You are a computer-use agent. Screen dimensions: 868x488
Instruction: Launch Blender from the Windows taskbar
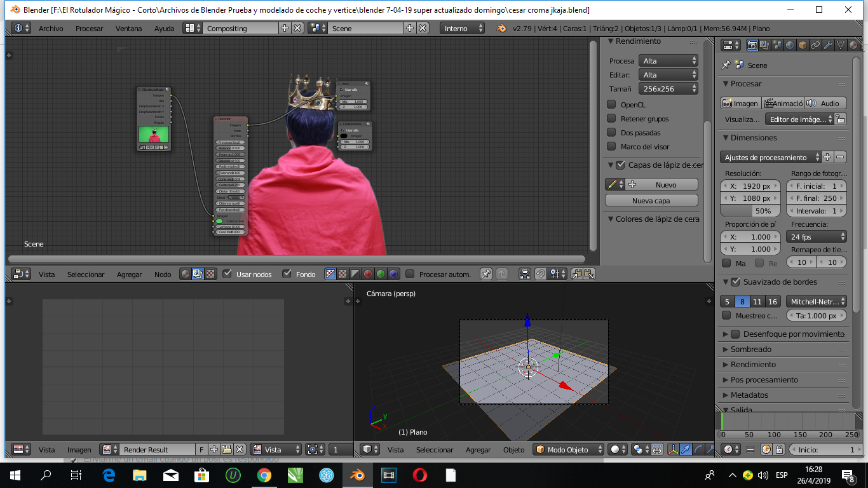358,475
